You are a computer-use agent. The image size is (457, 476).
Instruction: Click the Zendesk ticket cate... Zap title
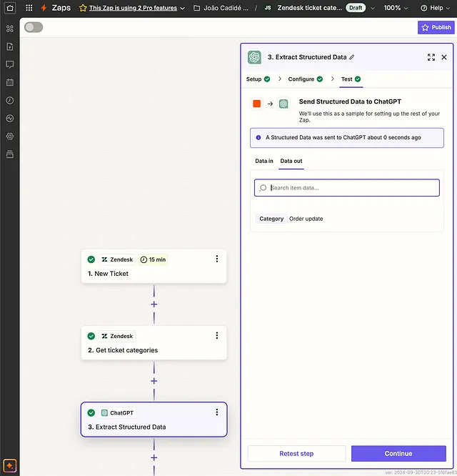[310, 8]
